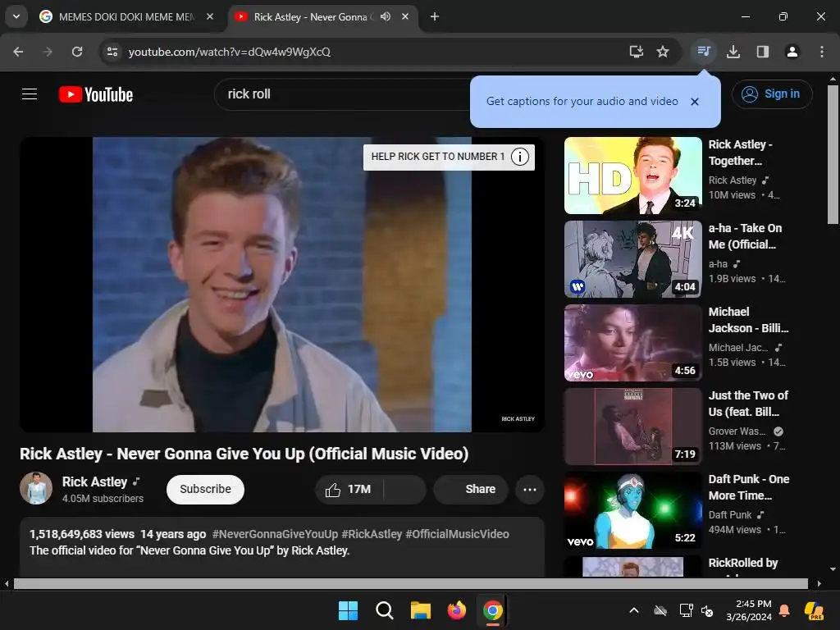Open a new browser tab

tap(435, 16)
